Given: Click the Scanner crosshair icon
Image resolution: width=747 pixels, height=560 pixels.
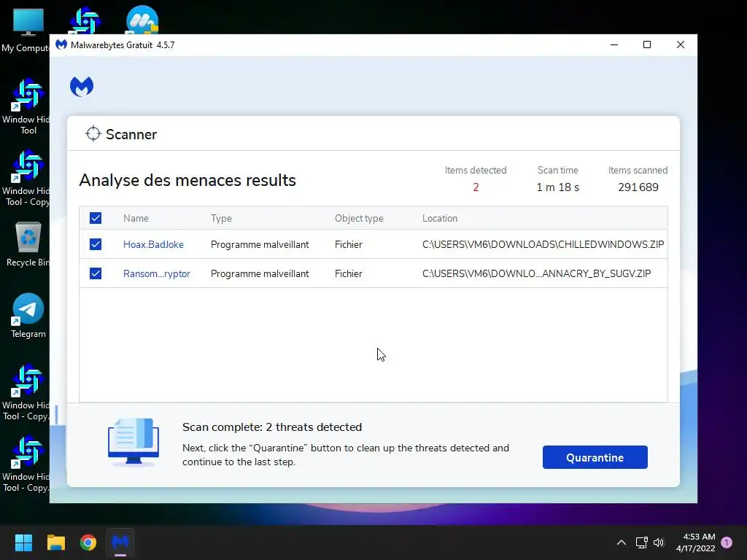Looking at the screenshot, I should 93,134.
